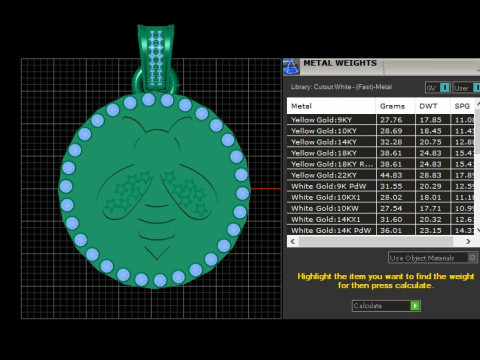Select the Yellow Gold:22KY row

pyautogui.click(x=381, y=175)
